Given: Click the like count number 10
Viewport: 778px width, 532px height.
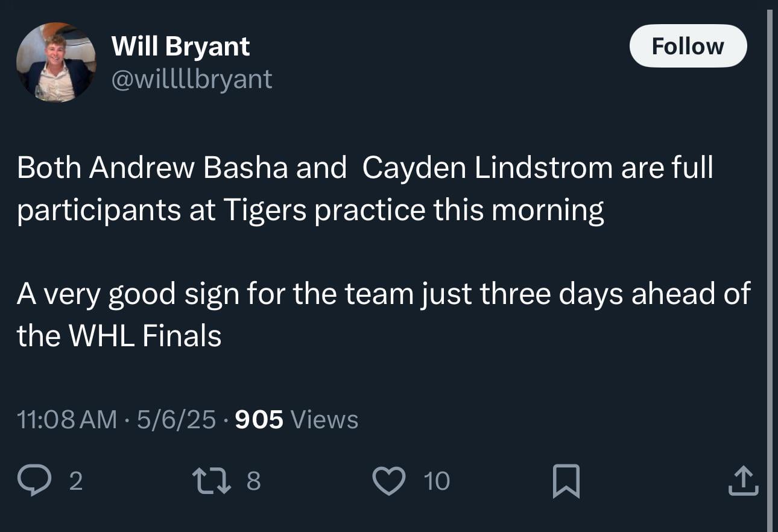Looking at the screenshot, I should click(x=438, y=481).
